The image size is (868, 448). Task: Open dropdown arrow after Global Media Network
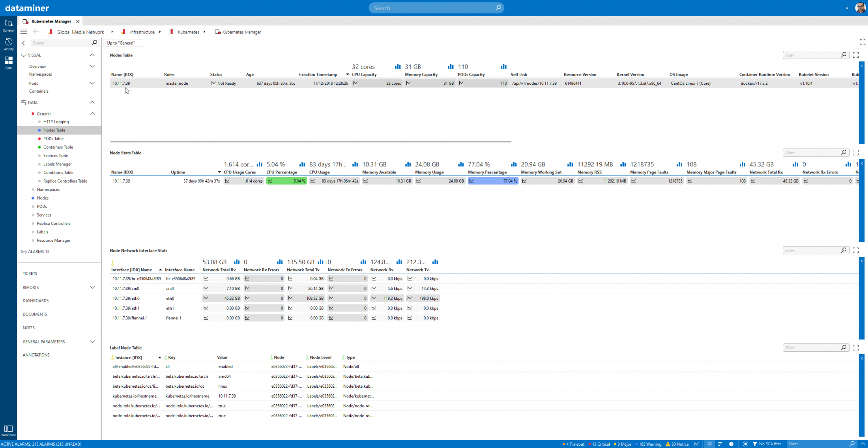point(112,32)
